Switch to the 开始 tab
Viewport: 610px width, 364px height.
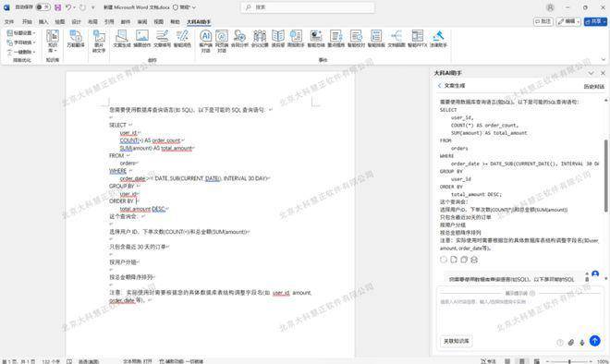pos(27,22)
